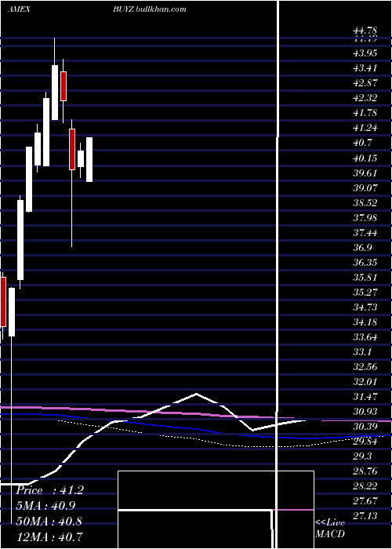This screenshot has width=392, height=549.
Task: Click the last white candlestick near 40
Action: coord(89,159)
